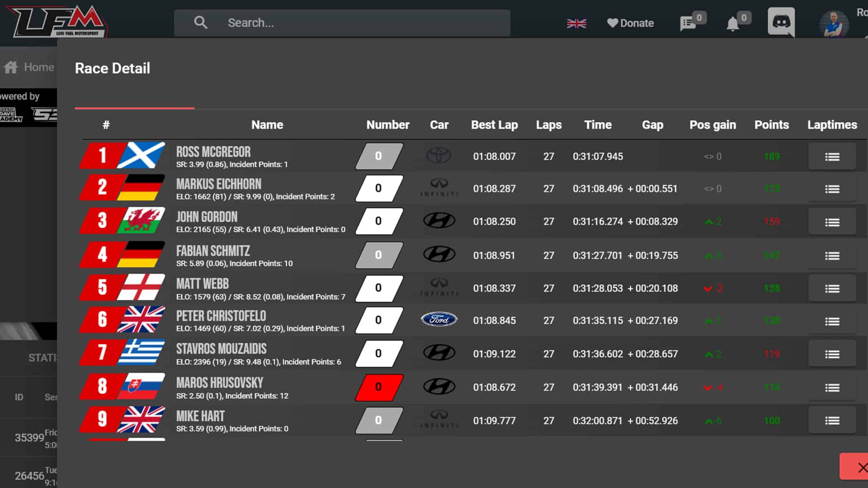The height and width of the screenshot is (488, 868).
Task: Open the Discord icon in header
Action: [781, 22]
